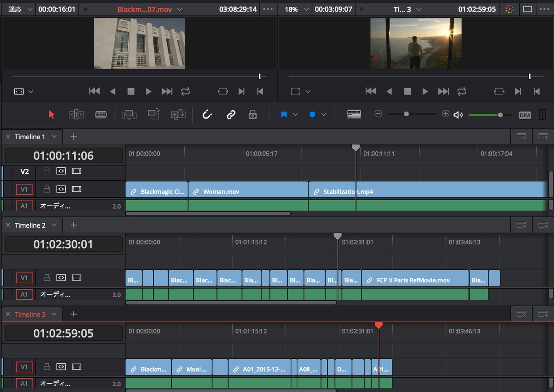
Task: Click the DIM audio button
Action: click(x=524, y=114)
